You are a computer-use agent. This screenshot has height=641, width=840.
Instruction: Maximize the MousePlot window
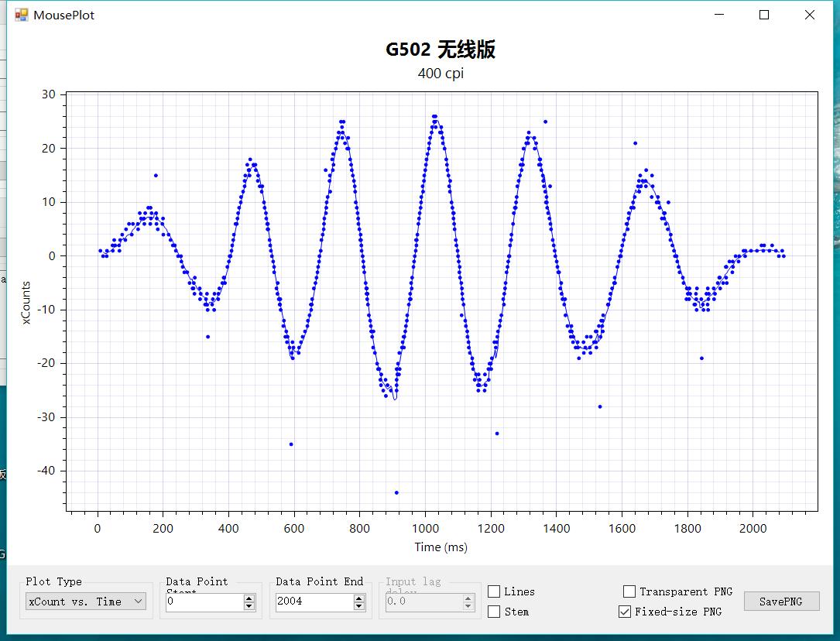tap(764, 15)
